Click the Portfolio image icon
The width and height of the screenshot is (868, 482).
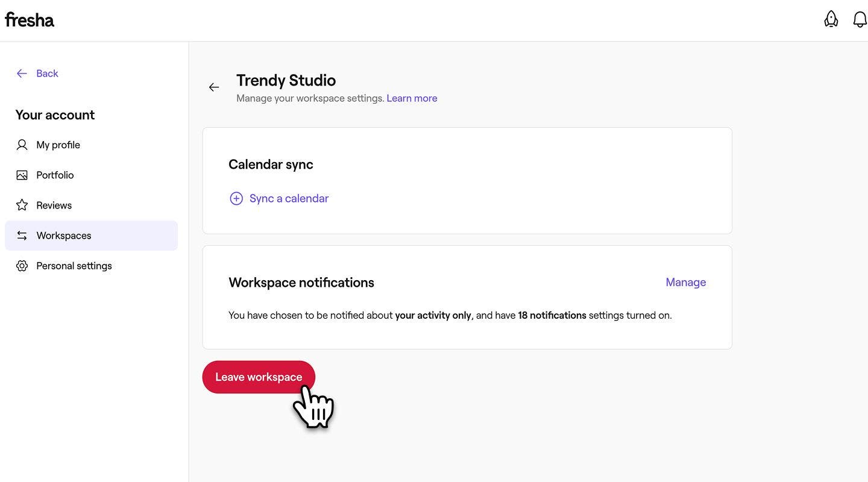(x=22, y=175)
